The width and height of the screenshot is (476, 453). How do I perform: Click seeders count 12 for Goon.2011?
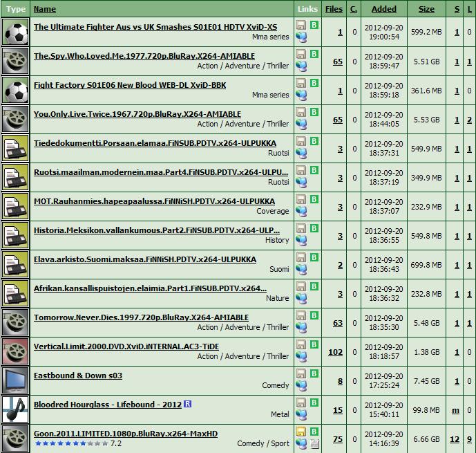(455, 439)
